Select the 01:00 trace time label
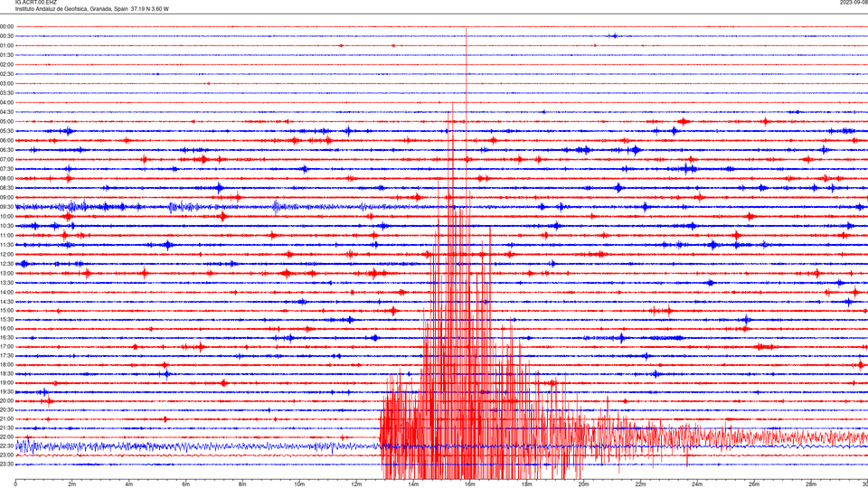Viewport: 868px width, 488px height. [x=6, y=45]
